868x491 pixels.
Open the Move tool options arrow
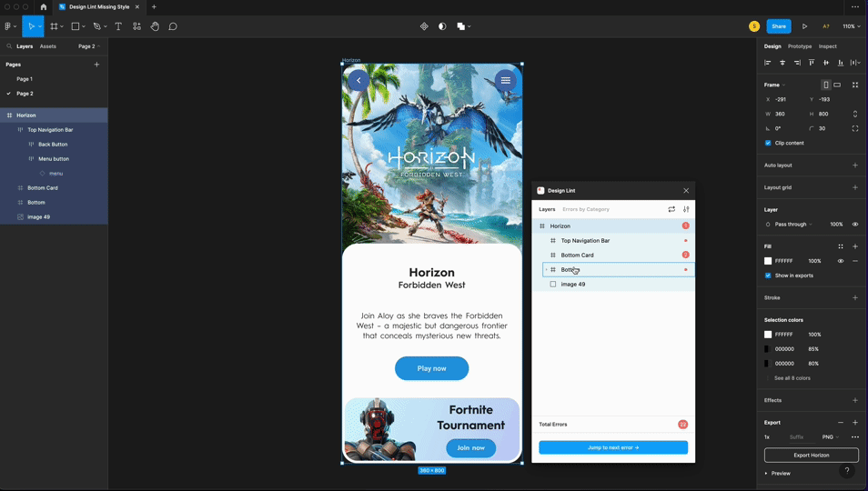coord(40,26)
